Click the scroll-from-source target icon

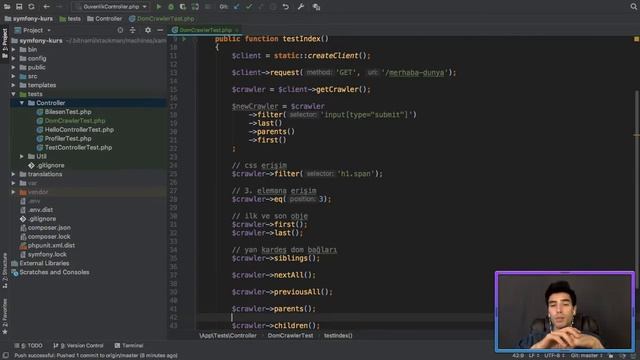point(120,30)
